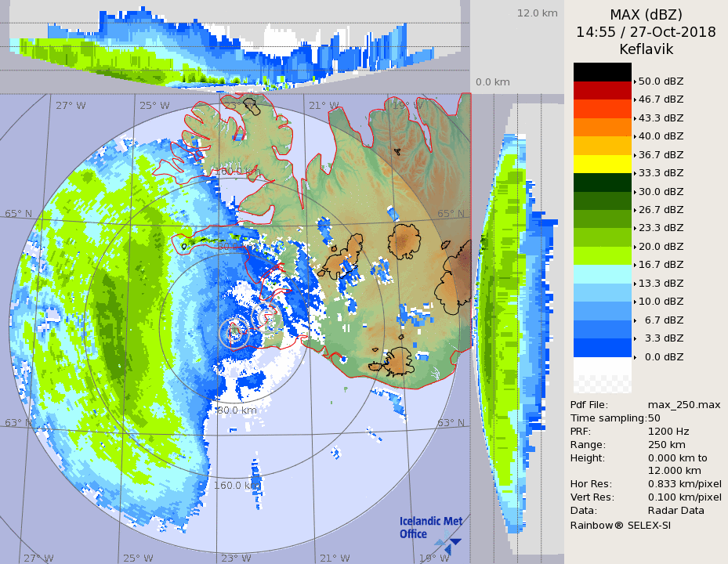Click the MAX (dBZ) title text
Image resolution: width=728 pixels, height=564 pixels.
coord(646,14)
